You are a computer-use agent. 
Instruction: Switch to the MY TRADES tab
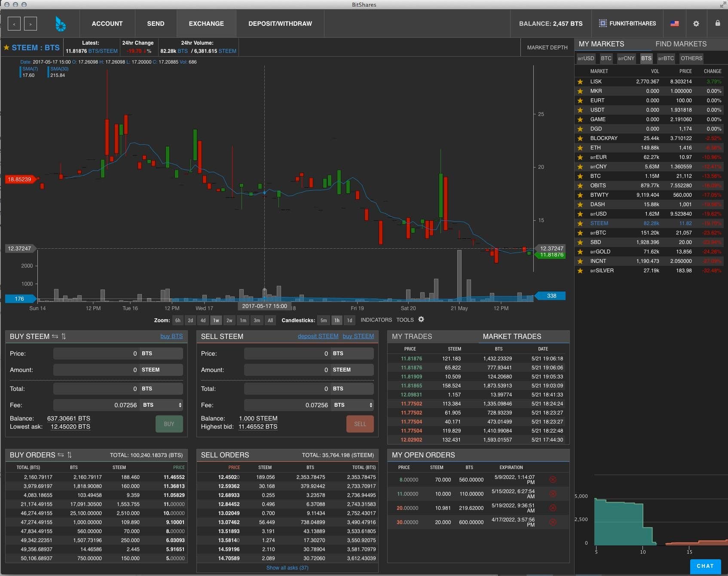click(412, 336)
